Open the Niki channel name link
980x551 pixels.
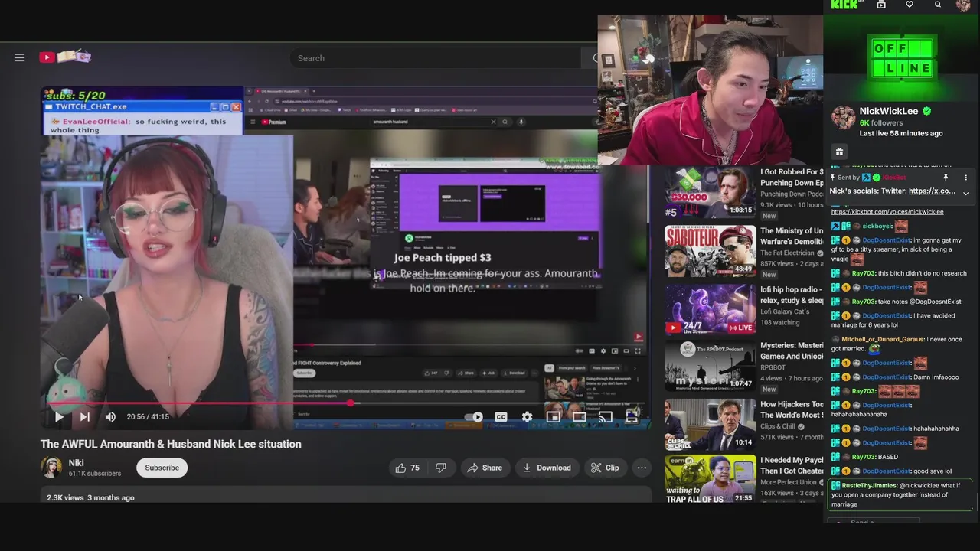click(x=76, y=463)
